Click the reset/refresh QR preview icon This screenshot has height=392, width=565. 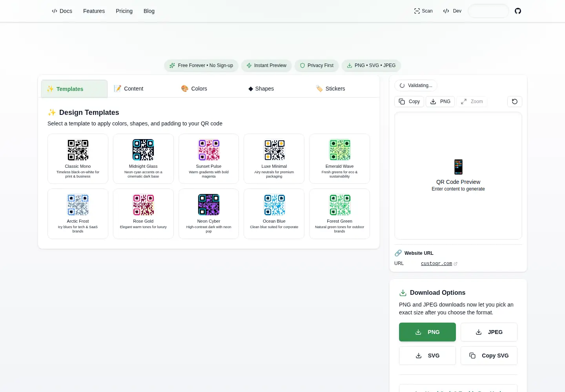pos(515,102)
